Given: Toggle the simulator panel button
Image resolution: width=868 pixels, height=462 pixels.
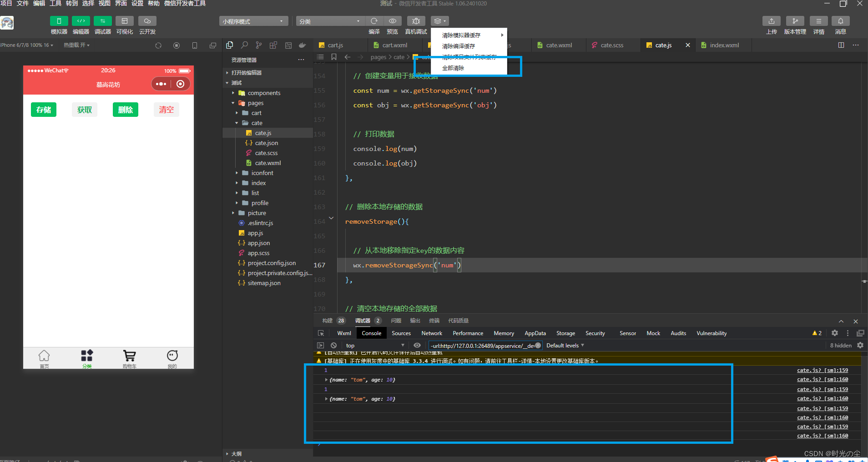Looking at the screenshot, I should point(59,21).
